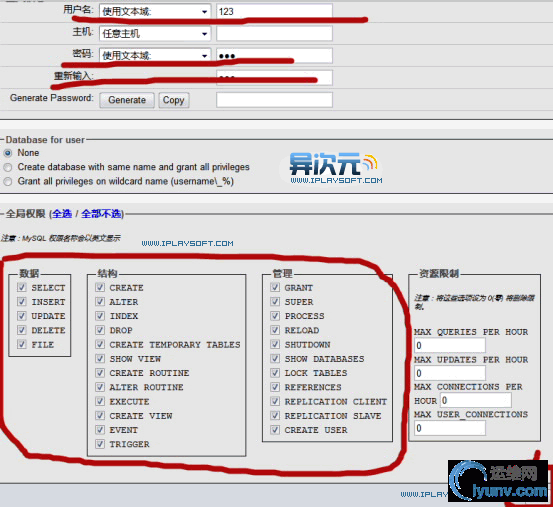The height and width of the screenshot is (507, 553).
Task: Toggle the SHUTDOWN privilege checkbox
Action: [x=275, y=344]
